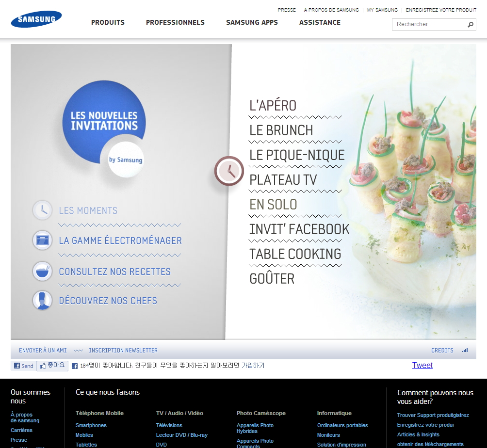Viewport: 487px width, 448px height.
Task: Click the Presse link in the top bar
Action: tap(287, 10)
